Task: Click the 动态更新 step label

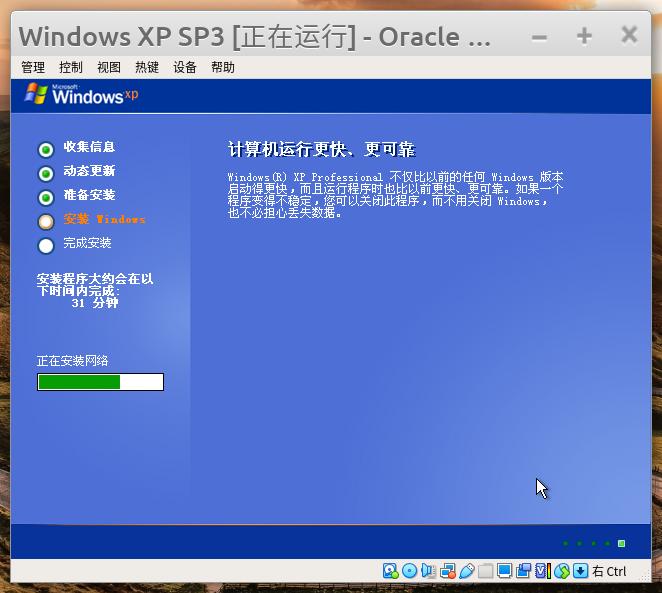Action: (x=89, y=171)
